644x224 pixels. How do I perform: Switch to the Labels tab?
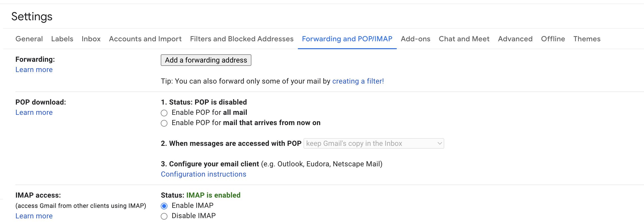click(x=62, y=39)
